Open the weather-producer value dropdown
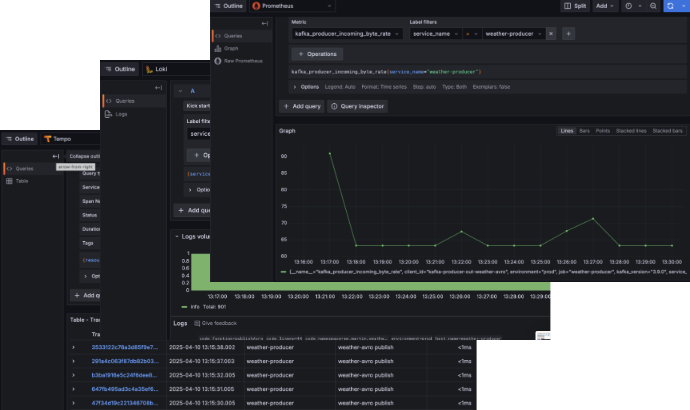The height and width of the screenshot is (410, 690). click(x=514, y=34)
